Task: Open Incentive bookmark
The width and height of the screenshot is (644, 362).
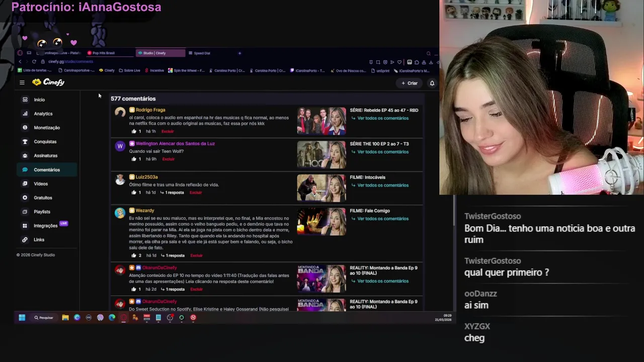Action: [x=154, y=70]
